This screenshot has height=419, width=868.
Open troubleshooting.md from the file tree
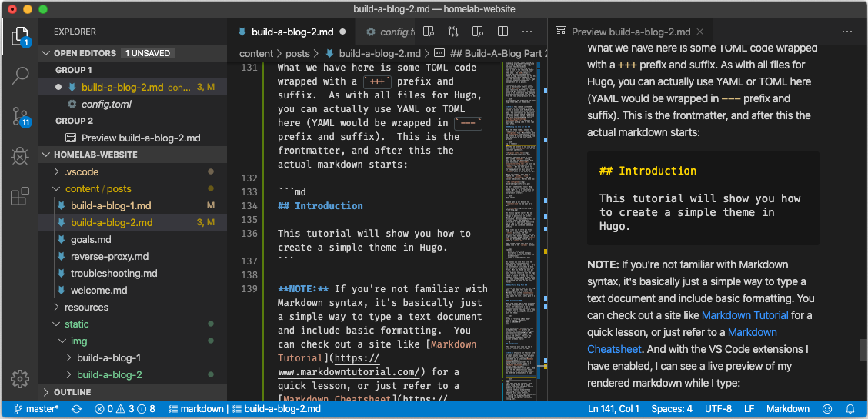pyautogui.click(x=133, y=273)
